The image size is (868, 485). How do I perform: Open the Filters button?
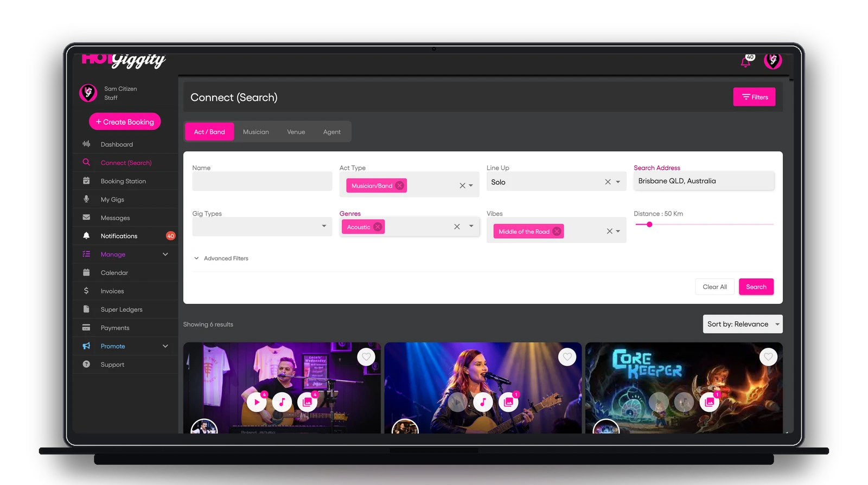[755, 97]
